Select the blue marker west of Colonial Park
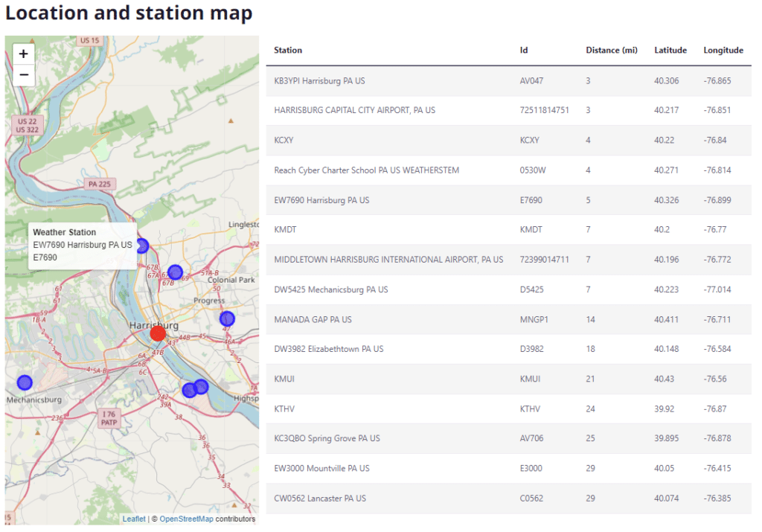This screenshot has width=762, height=532. [x=175, y=272]
